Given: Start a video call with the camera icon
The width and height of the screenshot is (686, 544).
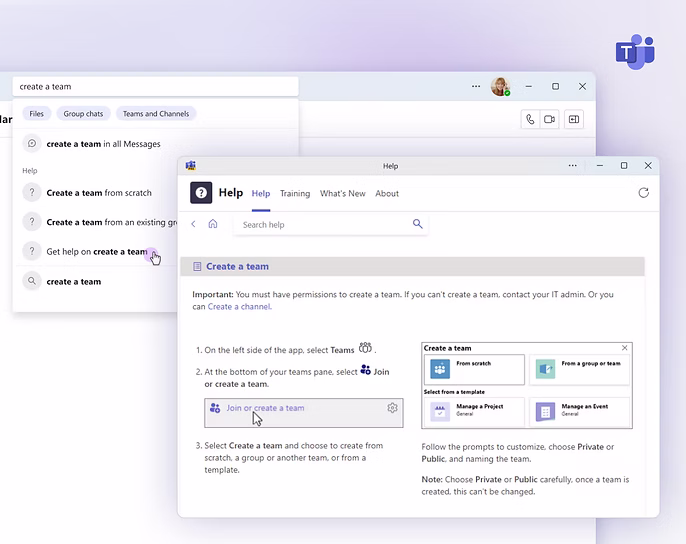Looking at the screenshot, I should 550,119.
